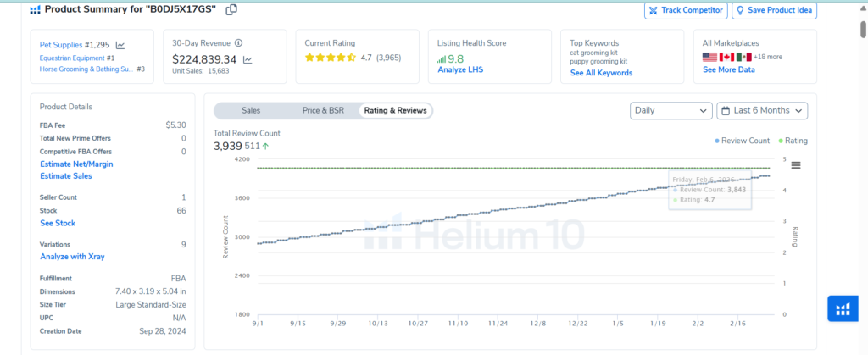Switch to the Price & BSR tab
This screenshot has height=355, width=868.
pos(323,110)
